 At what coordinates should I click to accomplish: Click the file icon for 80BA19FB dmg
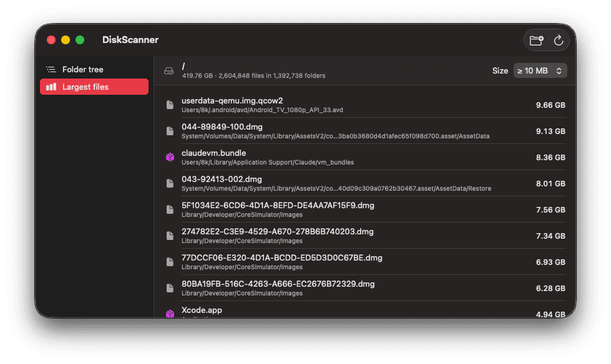click(170, 288)
